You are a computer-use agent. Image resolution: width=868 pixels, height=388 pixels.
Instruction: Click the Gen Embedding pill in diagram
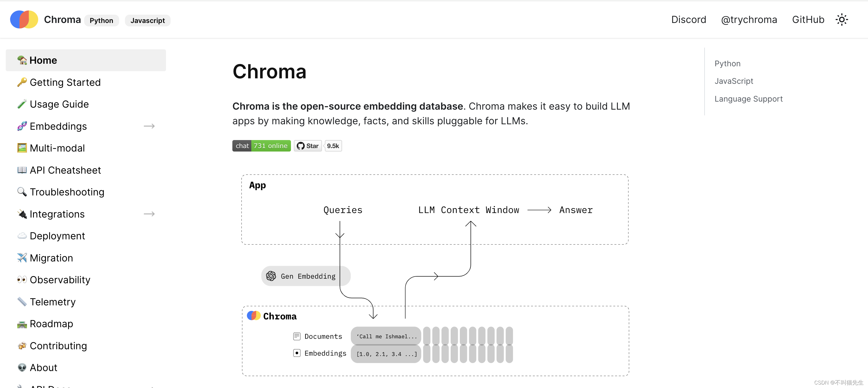pyautogui.click(x=306, y=276)
